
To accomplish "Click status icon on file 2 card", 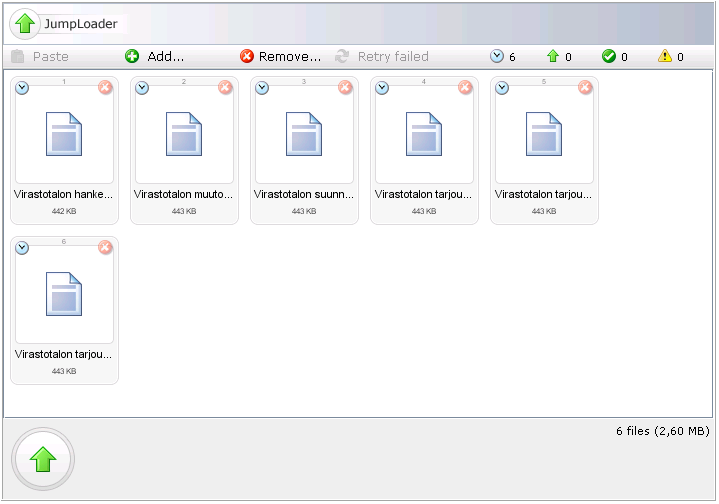I will click(x=142, y=88).
